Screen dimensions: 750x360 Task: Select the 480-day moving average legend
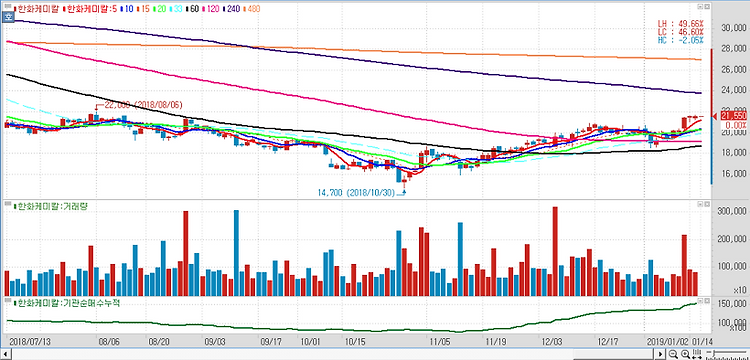pyautogui.click(x=253, y=9)
